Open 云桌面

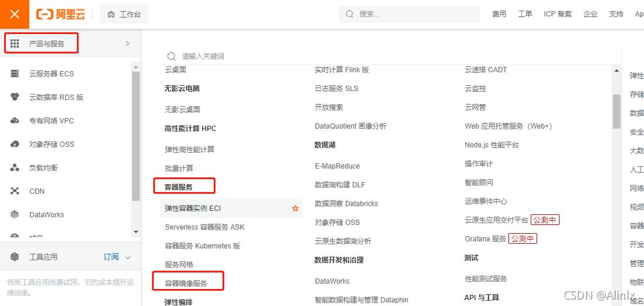coord(176,70)
